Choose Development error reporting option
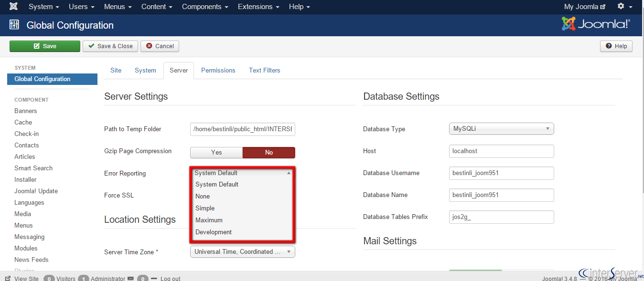The height and width of the screenshot is (281, 644). click(243, 232)
